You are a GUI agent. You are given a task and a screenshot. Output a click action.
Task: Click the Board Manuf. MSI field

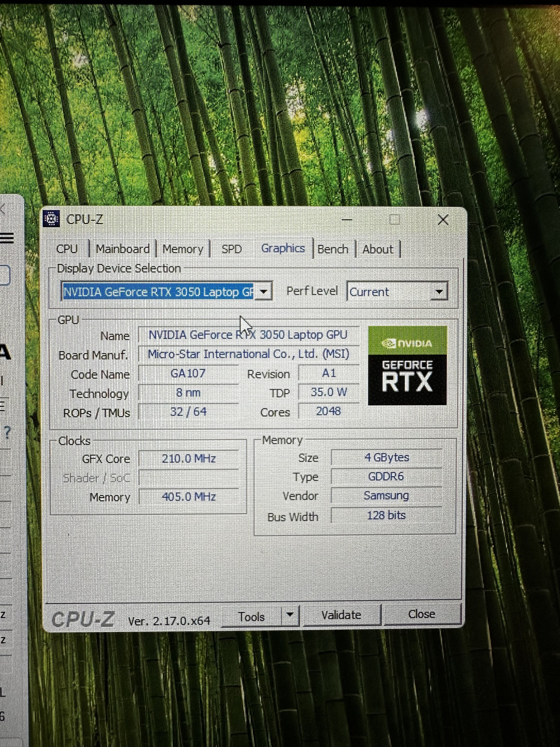249,354
